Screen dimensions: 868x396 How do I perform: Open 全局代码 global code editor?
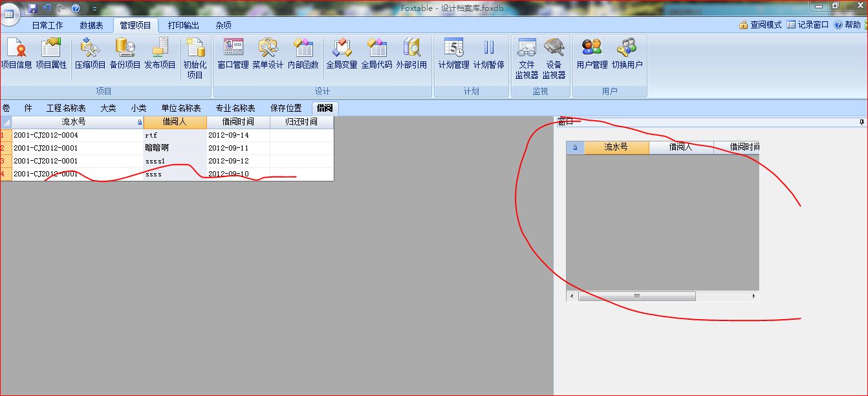(x=376, y=54)
